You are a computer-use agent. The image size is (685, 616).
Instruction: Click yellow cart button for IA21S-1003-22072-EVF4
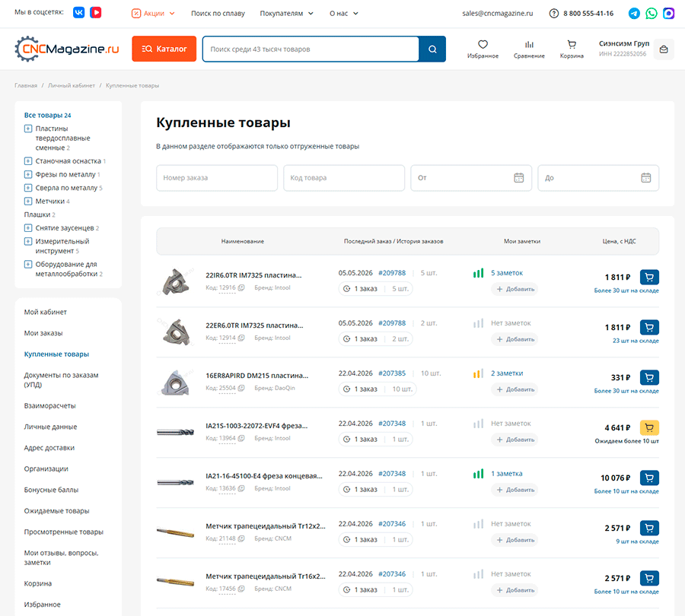coord(649,427)
